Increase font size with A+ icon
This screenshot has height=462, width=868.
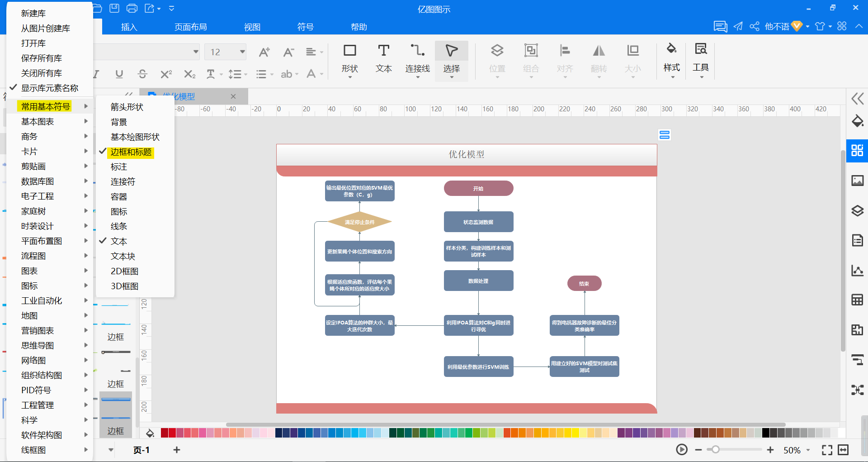[264, 52]
